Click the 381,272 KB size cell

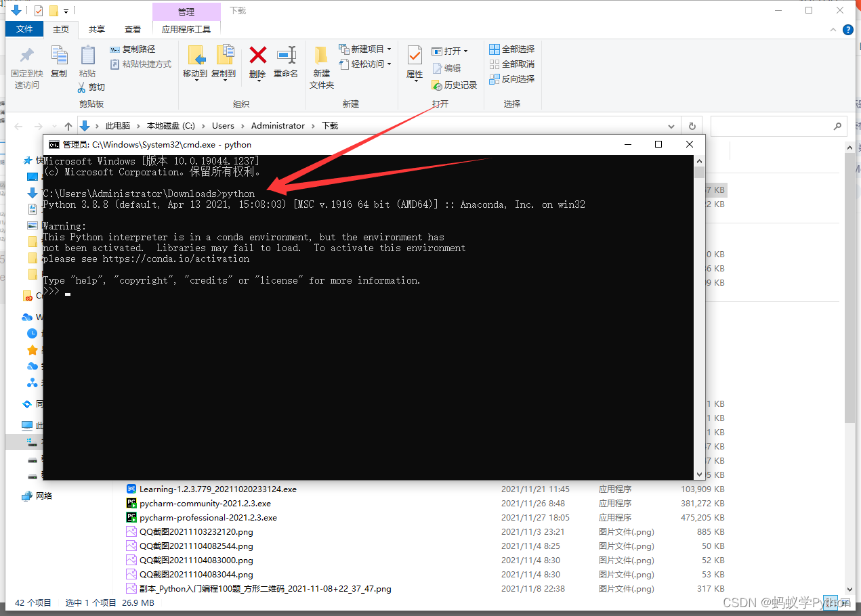coord(702,504)
